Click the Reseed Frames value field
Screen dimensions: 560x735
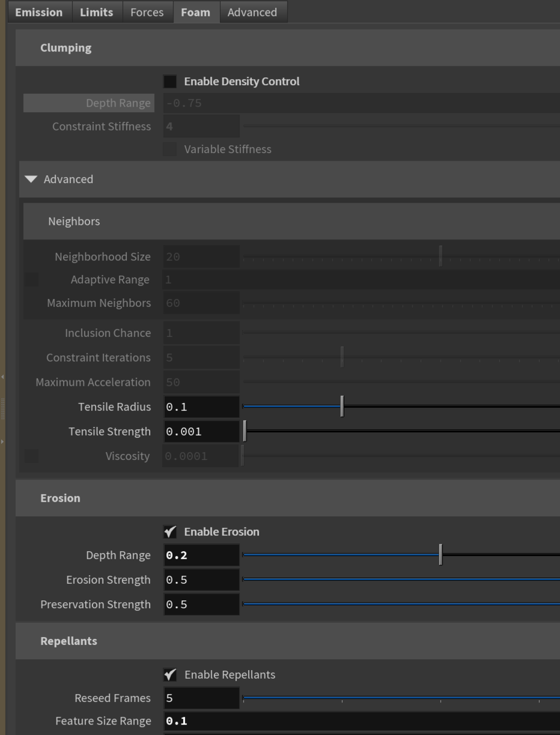pyautogui.click(x=201, y=698)
